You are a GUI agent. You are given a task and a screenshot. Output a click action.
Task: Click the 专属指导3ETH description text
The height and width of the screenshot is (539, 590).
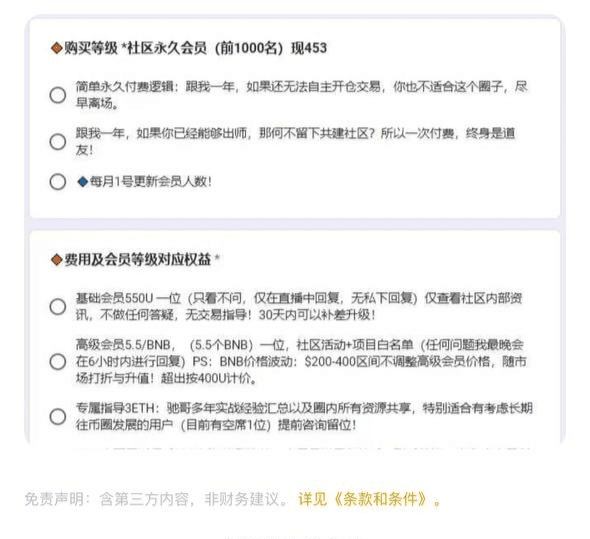[x=304, y=417]
